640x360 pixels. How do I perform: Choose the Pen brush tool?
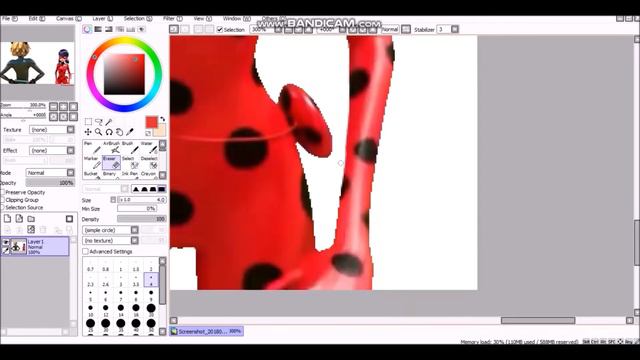pos(92,148)
